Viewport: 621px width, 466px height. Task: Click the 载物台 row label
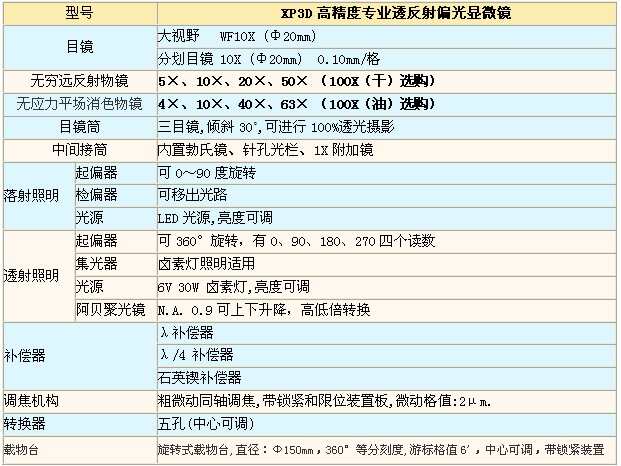pos(78,447)
